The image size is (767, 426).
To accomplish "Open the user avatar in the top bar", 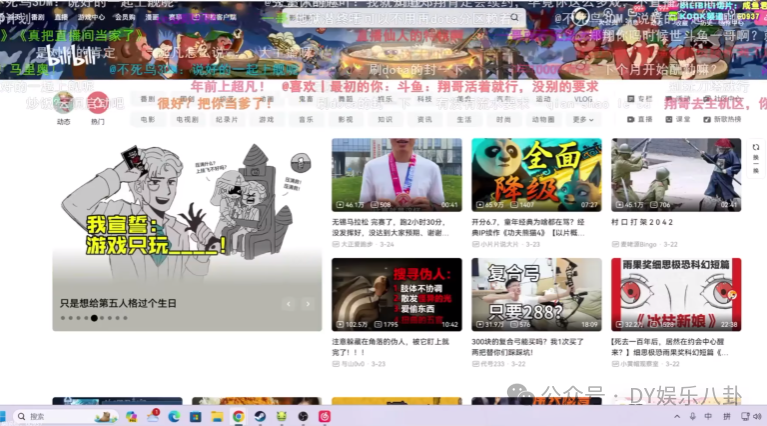I will (x=580, y=17).
